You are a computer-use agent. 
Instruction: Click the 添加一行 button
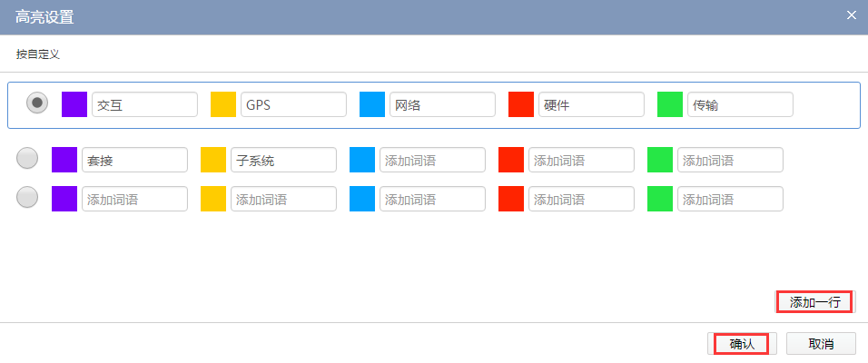pos(814,302)
